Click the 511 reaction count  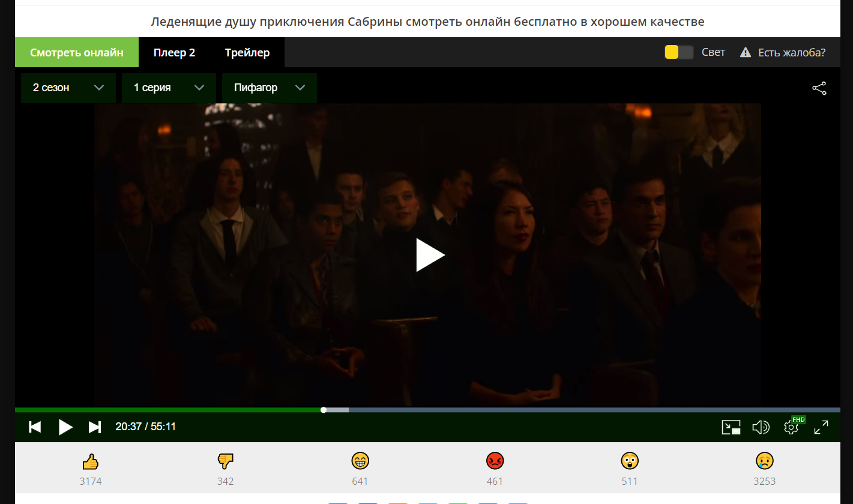coord(630,481)
